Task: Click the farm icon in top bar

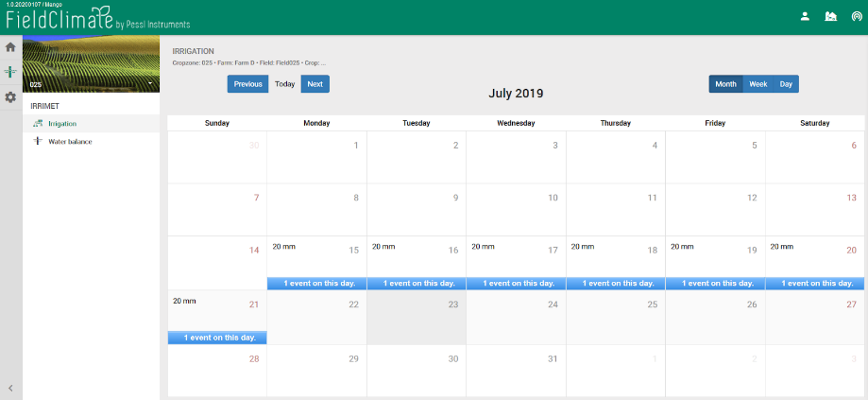Action: click(831, 16)
